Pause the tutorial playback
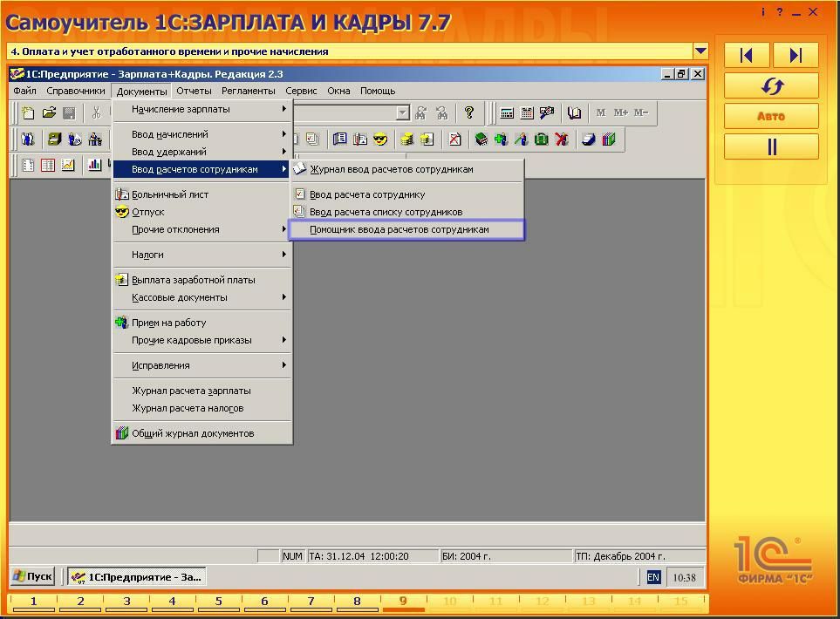Image resolution: width=840 pixels, height=619 pixels. (x=771, y=146)
